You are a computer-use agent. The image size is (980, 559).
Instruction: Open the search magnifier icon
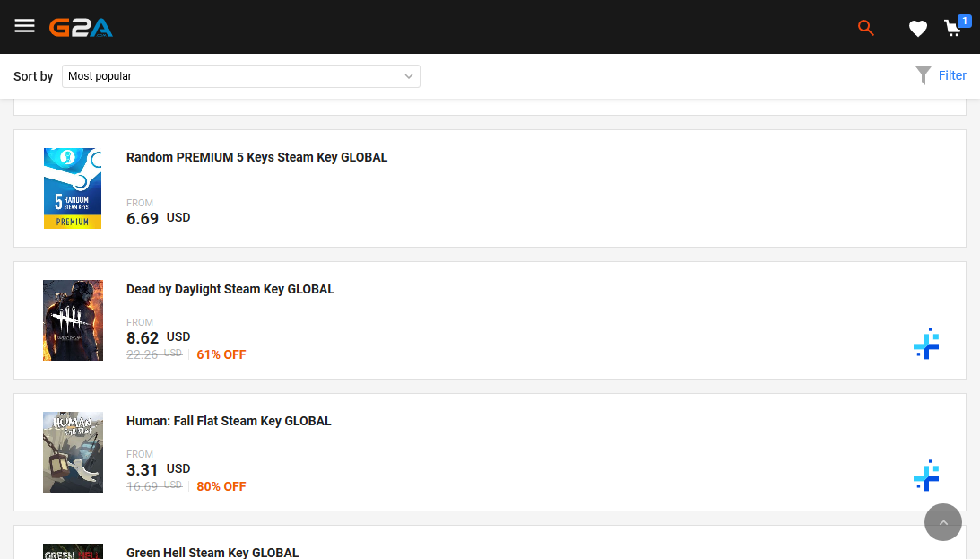pos(865,28)
